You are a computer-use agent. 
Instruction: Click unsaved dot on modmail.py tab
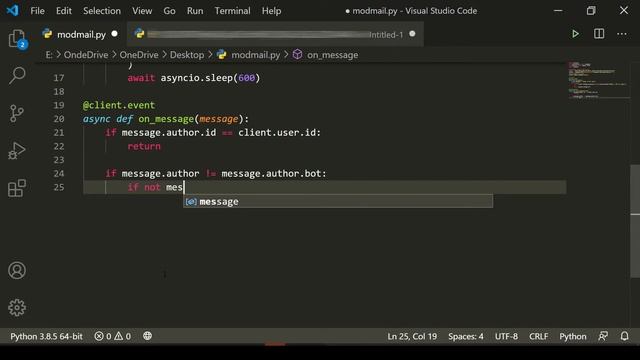click(115, 34)
